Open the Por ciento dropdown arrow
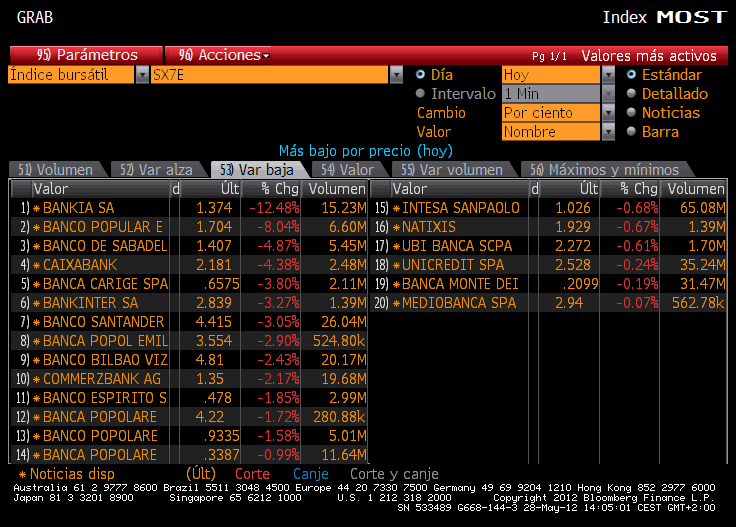 (x=608, y=113)
